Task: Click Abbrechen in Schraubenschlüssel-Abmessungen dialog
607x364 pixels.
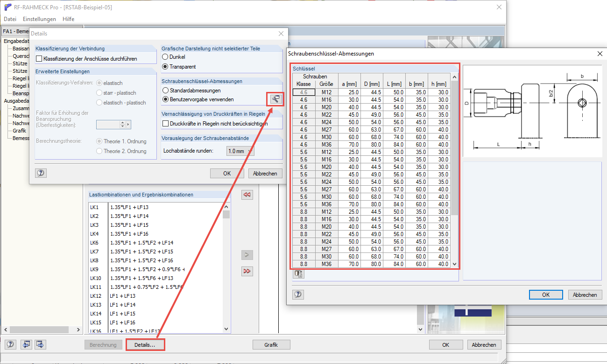Action: (585, 294)
